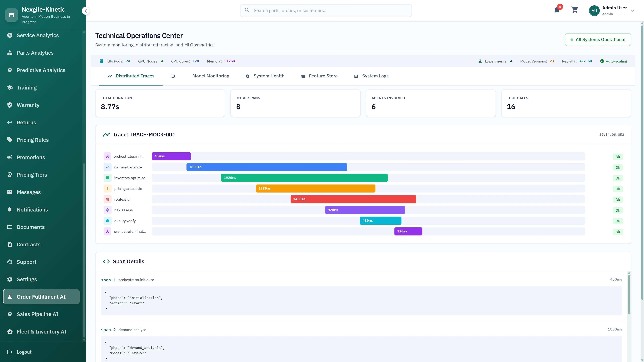The width and height of the screenshot is (644, 362).
Task: Click the Warranty shield icon in sidebar
Action: pos(10,105)
